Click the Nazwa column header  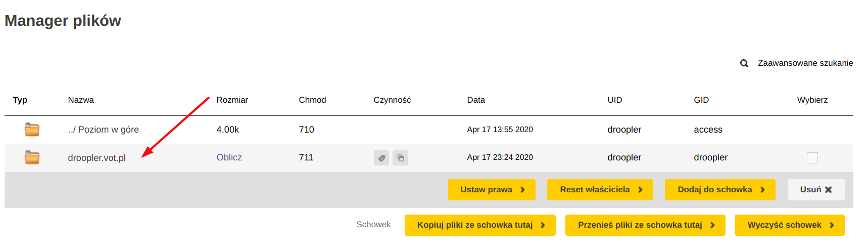click(x=81, y=100)
